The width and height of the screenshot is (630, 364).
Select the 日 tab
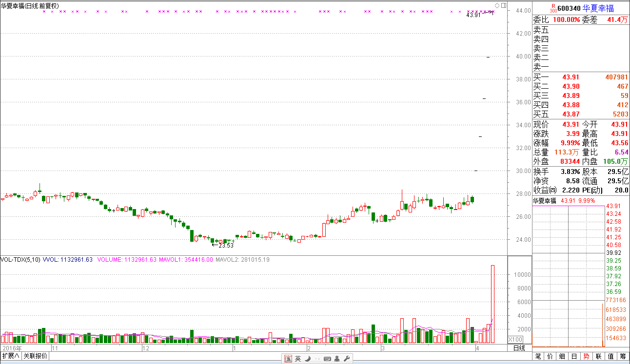pos(574,356)
